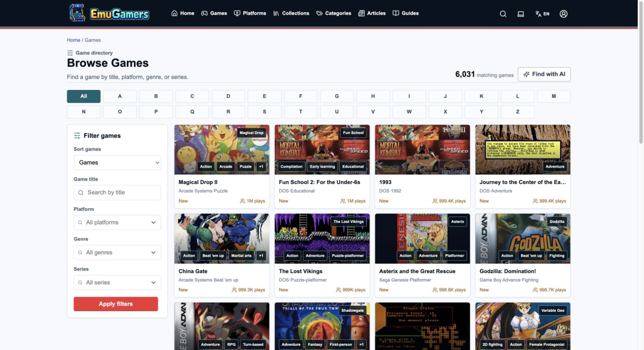Open Asterix and the Great Rescue title

pos(417,271)
